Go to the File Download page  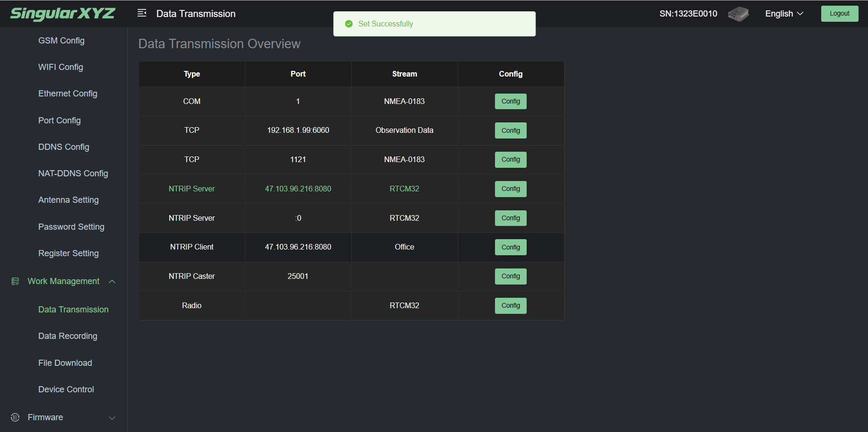(65, 363)
